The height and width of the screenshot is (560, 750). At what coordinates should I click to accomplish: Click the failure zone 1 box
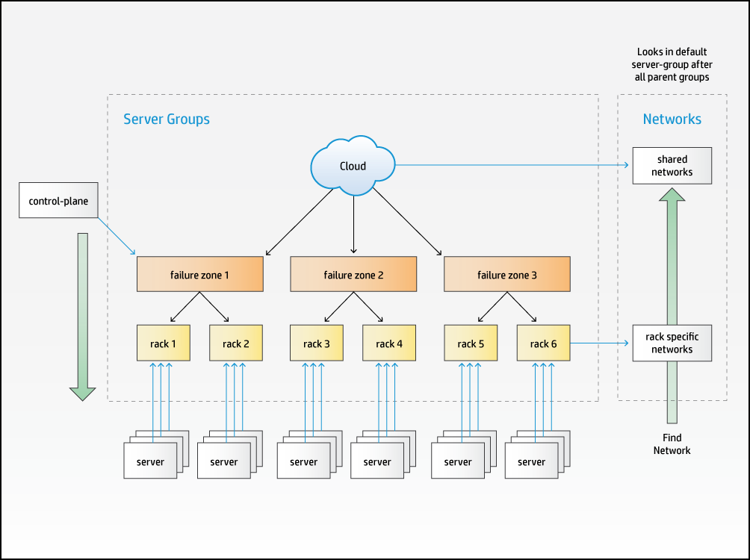click(199, 275)
